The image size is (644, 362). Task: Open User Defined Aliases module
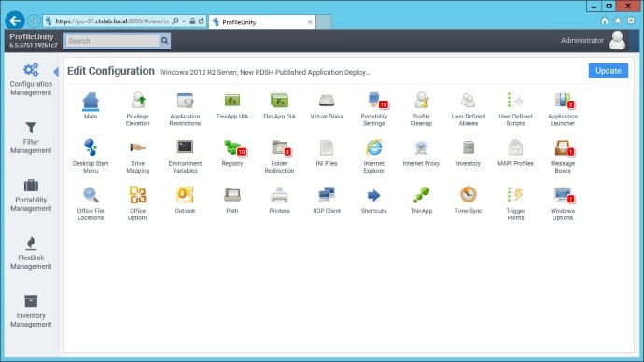point(469,109)
